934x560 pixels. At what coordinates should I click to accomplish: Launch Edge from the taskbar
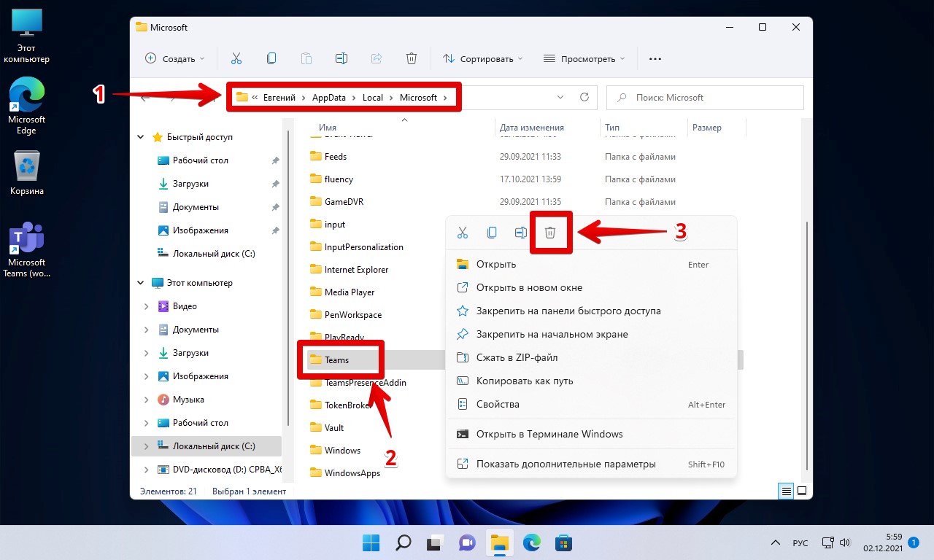531,542
